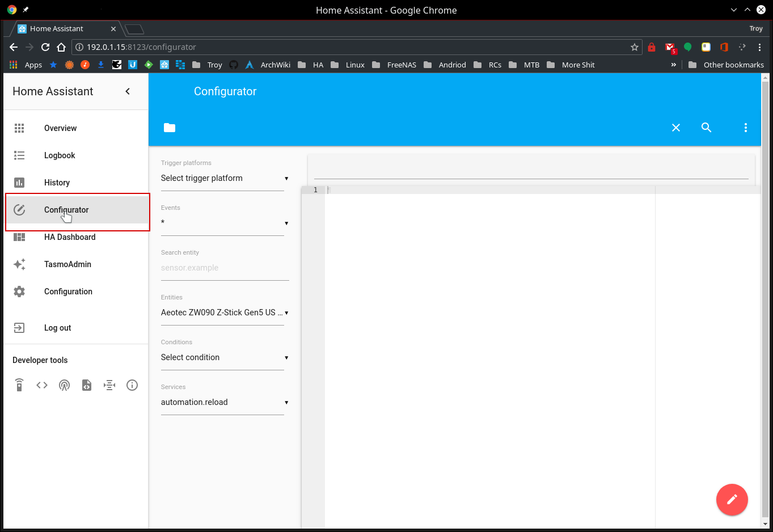Open the Apps shortcut in bookmarks bar

(26, 65)
